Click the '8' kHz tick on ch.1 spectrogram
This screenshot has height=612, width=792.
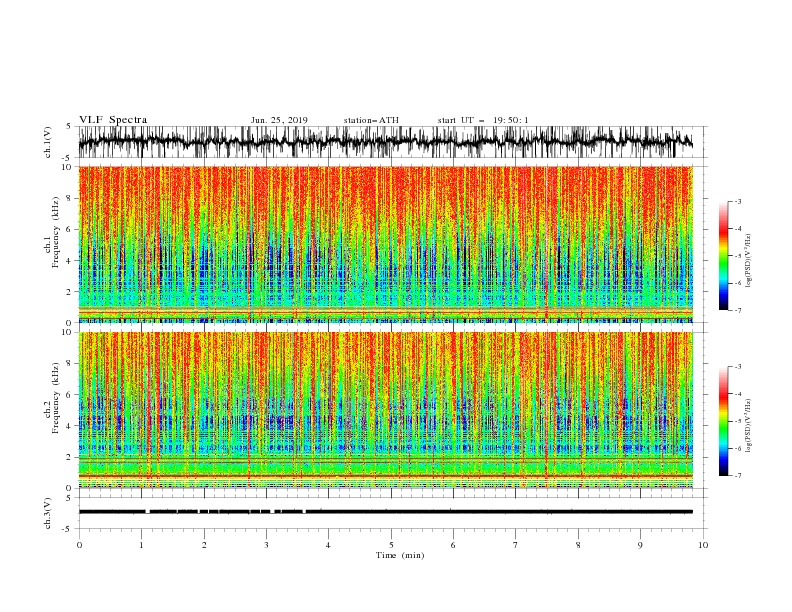[70, 198]
